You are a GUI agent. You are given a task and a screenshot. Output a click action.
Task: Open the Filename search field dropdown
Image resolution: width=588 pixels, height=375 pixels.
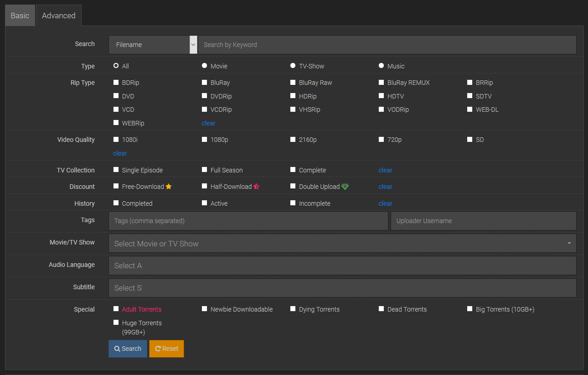click(193, 44)
